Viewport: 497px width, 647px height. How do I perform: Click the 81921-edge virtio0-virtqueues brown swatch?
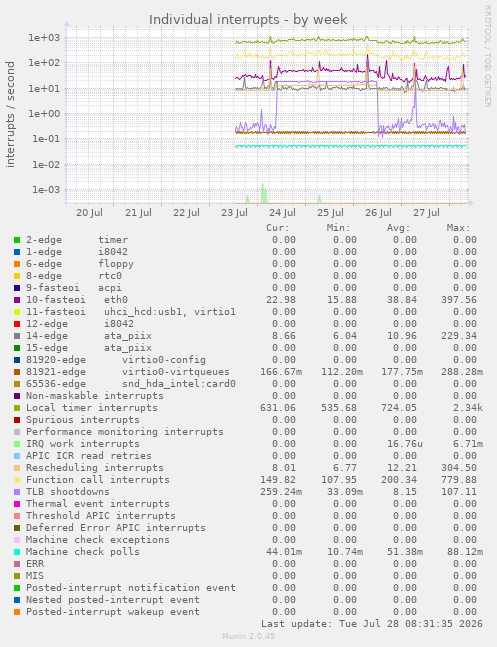tap(17, 372)
